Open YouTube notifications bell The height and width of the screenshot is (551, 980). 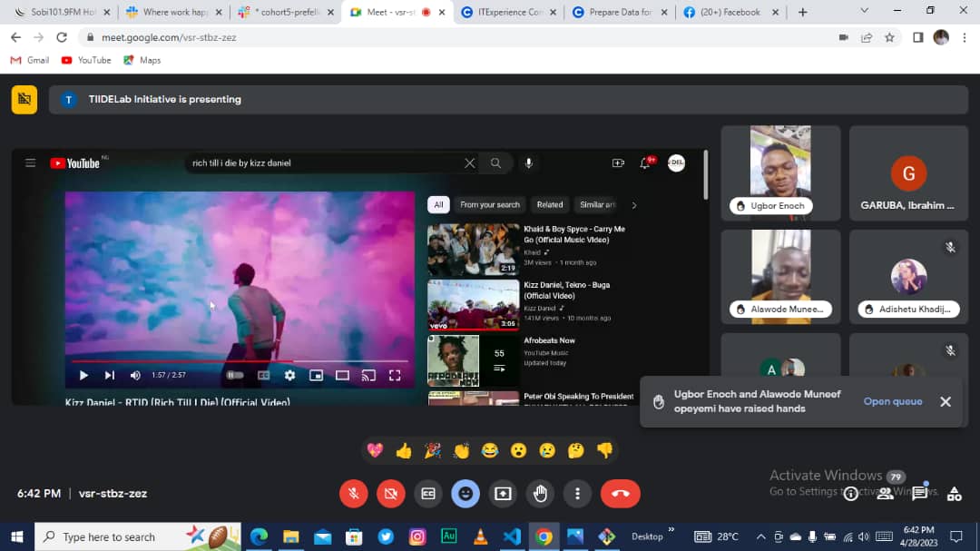pyautogui.click(x=646, y=163)
